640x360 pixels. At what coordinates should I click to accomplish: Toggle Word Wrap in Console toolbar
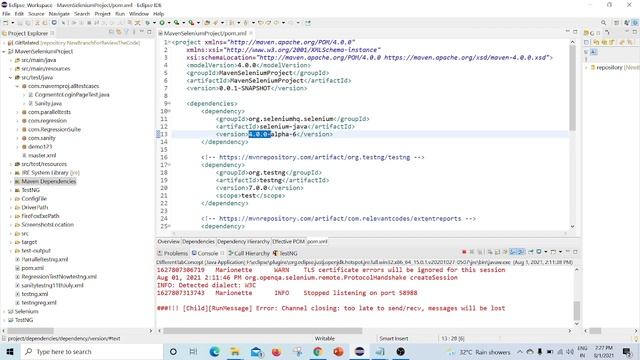[505, 252]
